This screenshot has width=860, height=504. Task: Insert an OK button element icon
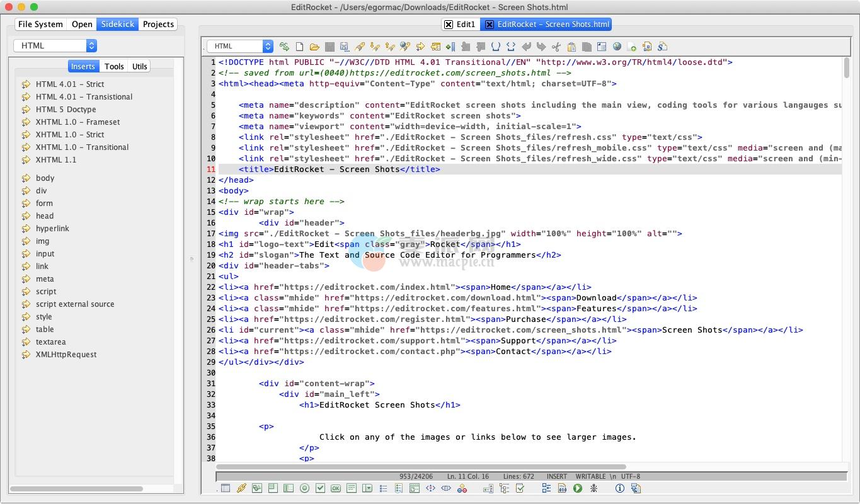(336, 488)
